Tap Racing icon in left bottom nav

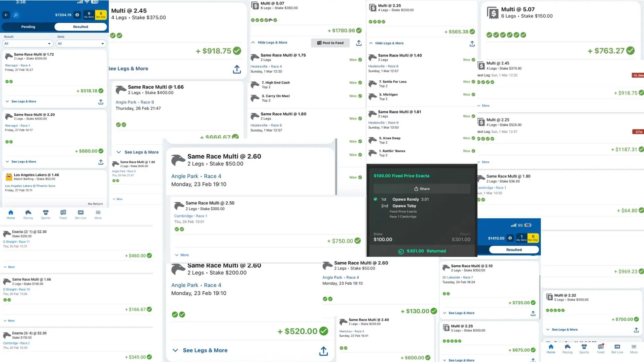28,215
